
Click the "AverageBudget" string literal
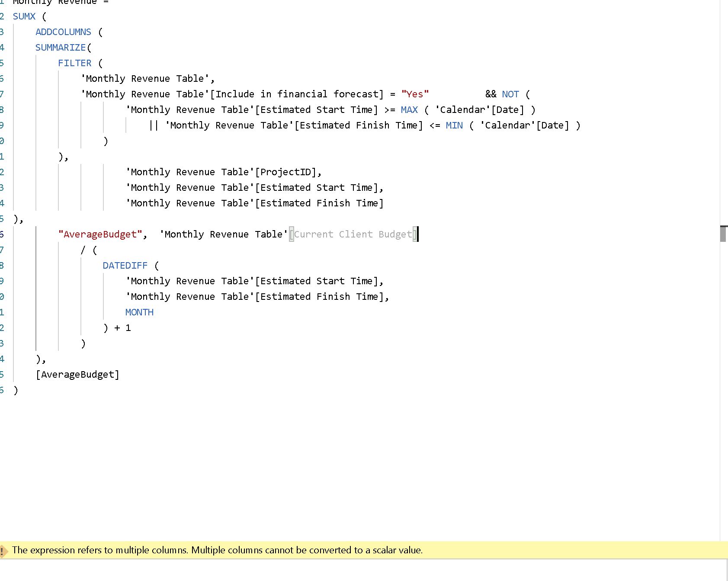[x=100, y=234]
